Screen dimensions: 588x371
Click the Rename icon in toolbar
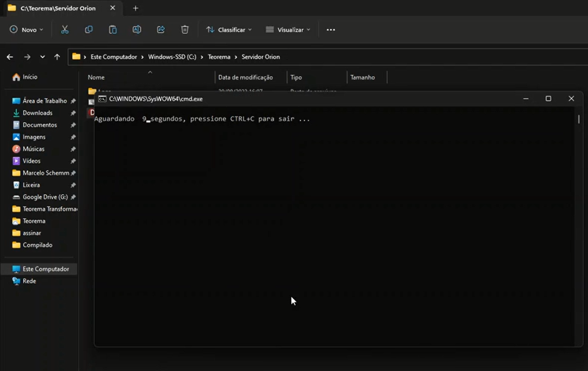[x=137, y=30]
